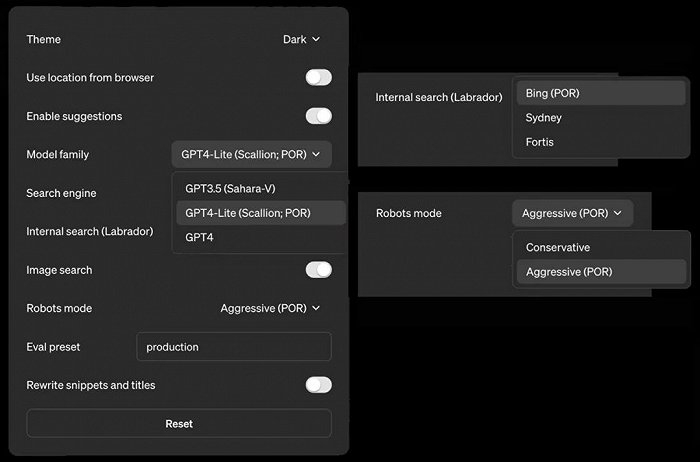Enable suggestions toggle switch
Viewport: 700px width, 462px height.
pos(318,116)
